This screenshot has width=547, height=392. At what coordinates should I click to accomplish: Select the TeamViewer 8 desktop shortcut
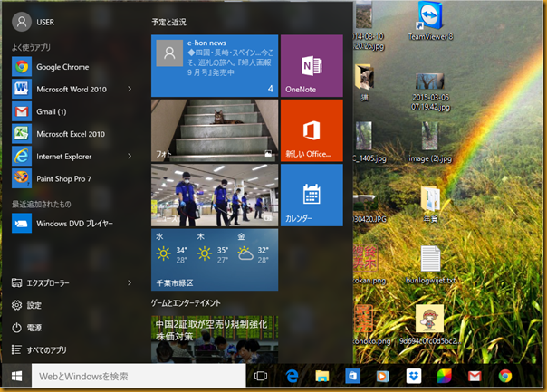tap(430, 22)
